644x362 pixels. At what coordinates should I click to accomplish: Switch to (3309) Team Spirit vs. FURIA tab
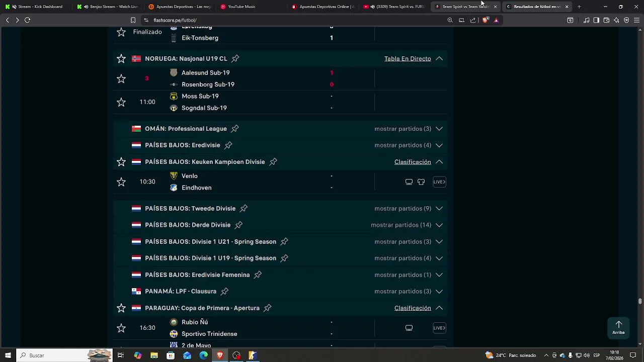tap(395, 7)
